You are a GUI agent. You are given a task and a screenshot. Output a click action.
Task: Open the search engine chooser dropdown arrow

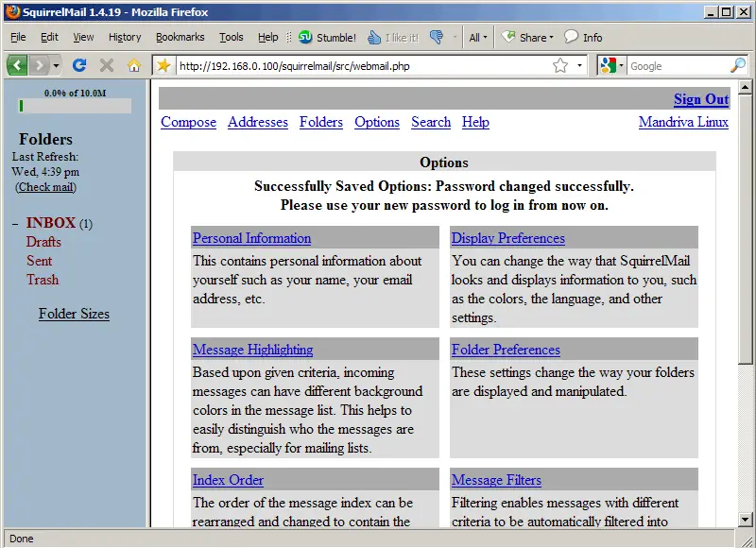622,65
